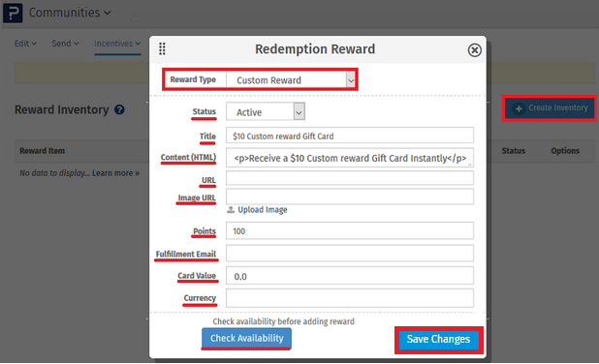Click the Status column header in table
The width and height of the screenshot is (599, 364).
(513, 151)
